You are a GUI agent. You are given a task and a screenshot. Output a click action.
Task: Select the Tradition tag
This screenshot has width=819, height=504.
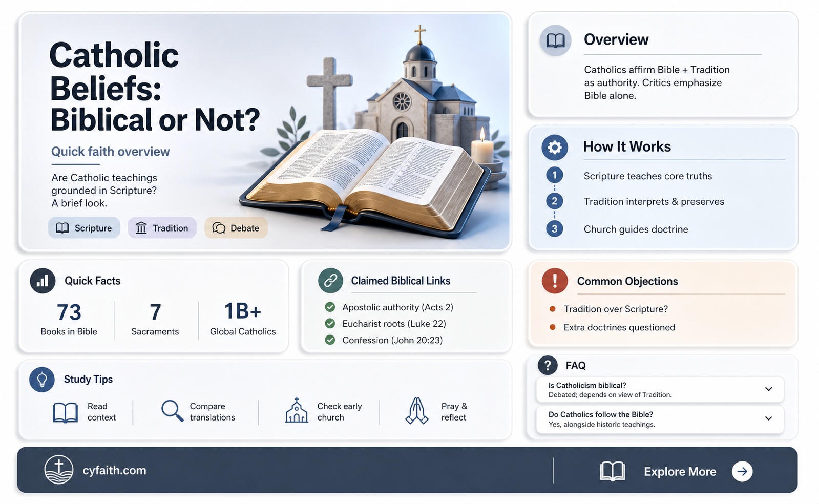click(162, 228)
